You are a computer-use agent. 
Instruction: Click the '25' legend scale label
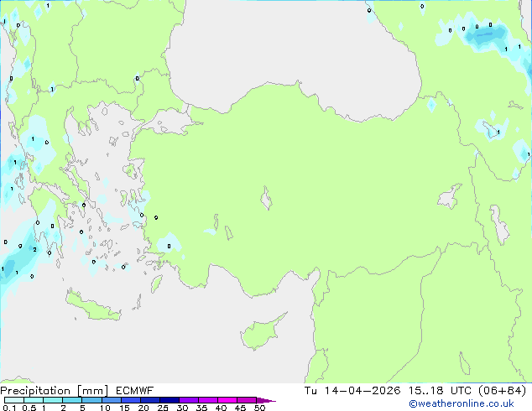(x=163, y=408)
